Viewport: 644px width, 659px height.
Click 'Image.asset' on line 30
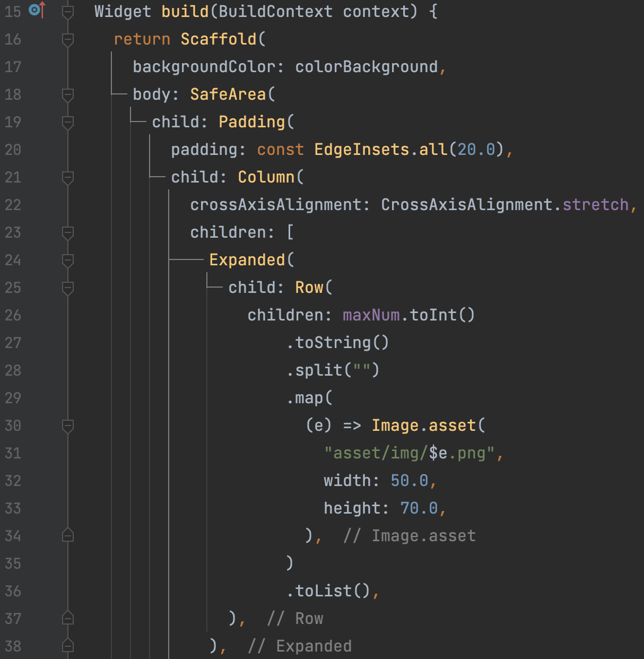tap(424, 426)
